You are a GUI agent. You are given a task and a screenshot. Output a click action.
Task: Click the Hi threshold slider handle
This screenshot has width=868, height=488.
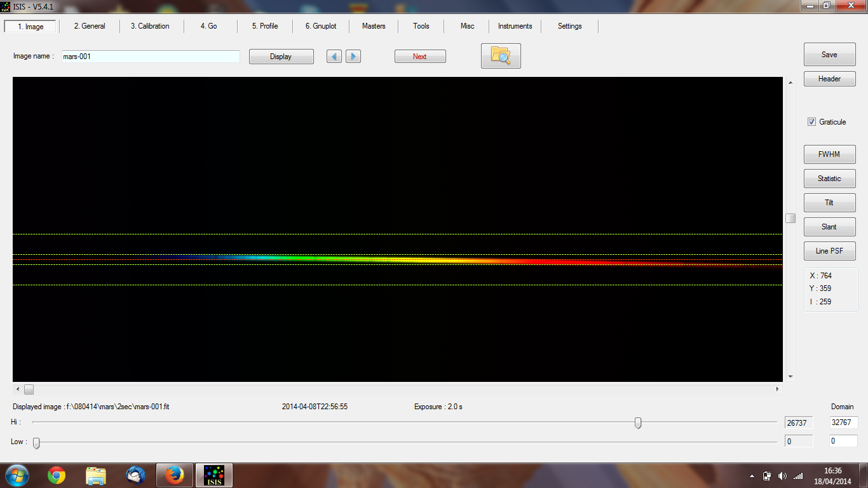point(638,423)
